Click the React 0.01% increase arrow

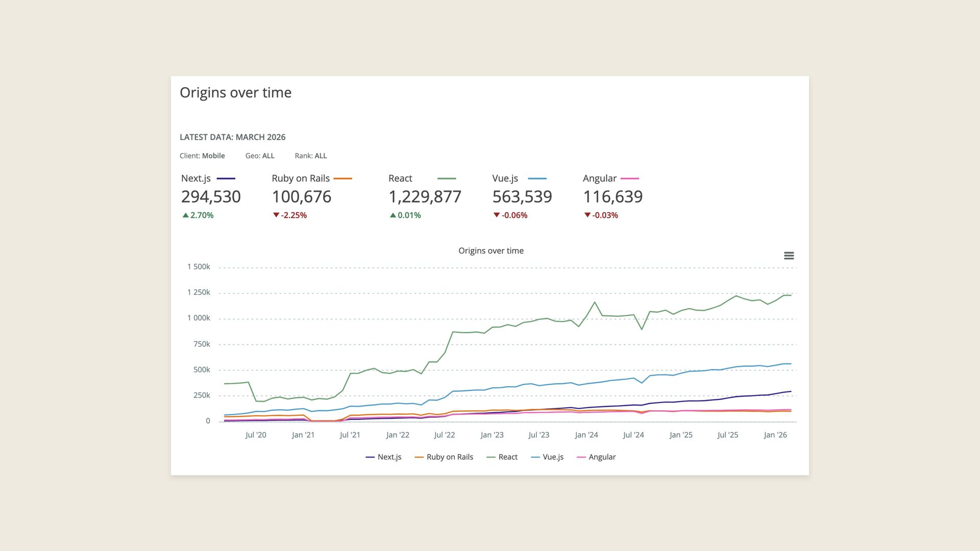point(393,215)
